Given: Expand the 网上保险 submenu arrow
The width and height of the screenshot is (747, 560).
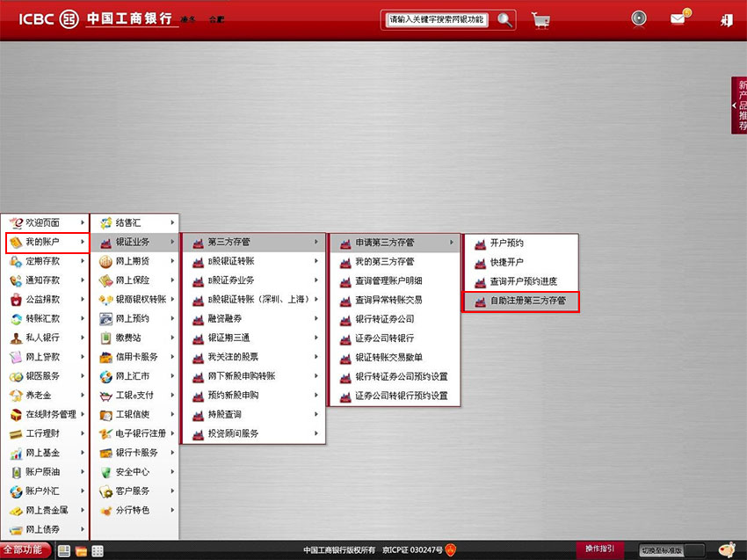Looking at the screenshot, I should pyautogui.click(x=172, y=280).
